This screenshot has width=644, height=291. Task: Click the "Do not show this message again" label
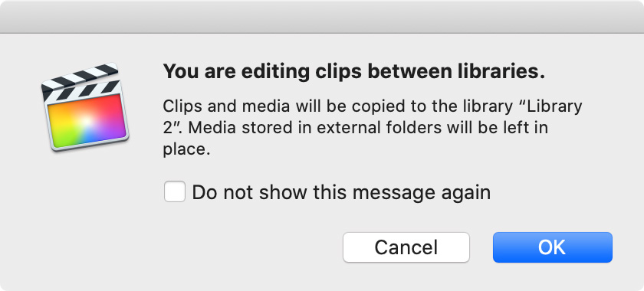tap(341, 192)
